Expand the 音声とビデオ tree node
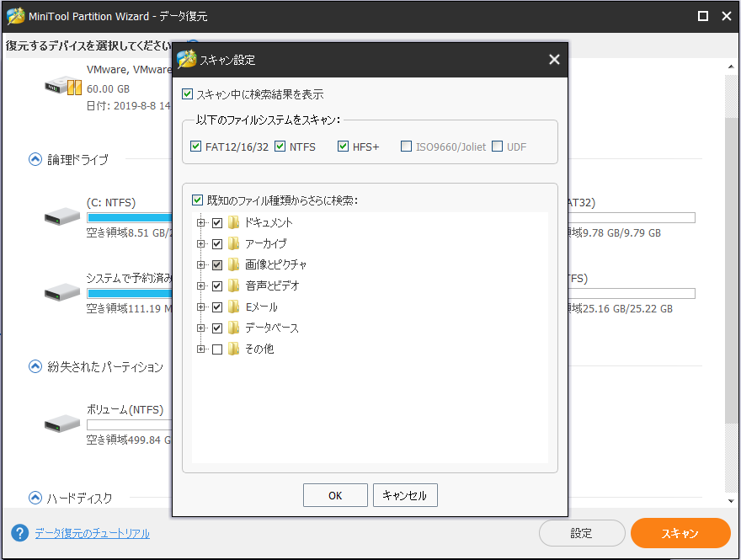Image resolution: width=741 pixels, height=560 pixels. point(201,286)
